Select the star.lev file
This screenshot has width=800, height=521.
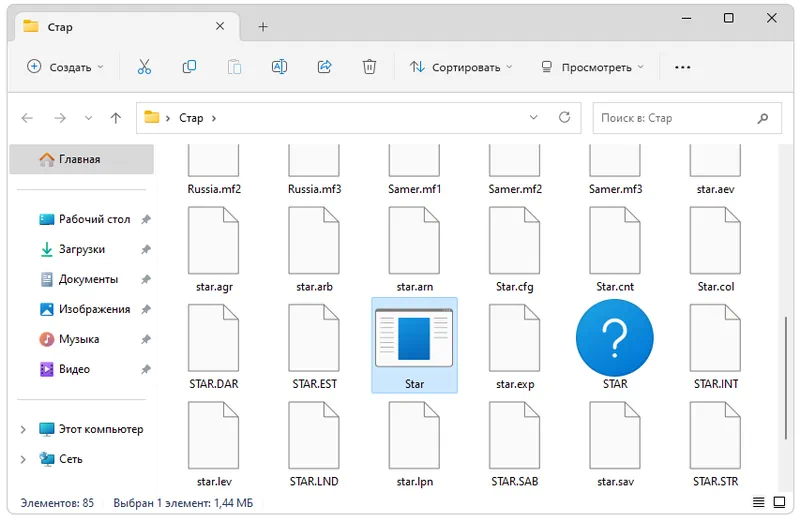[x=214, y=444]
